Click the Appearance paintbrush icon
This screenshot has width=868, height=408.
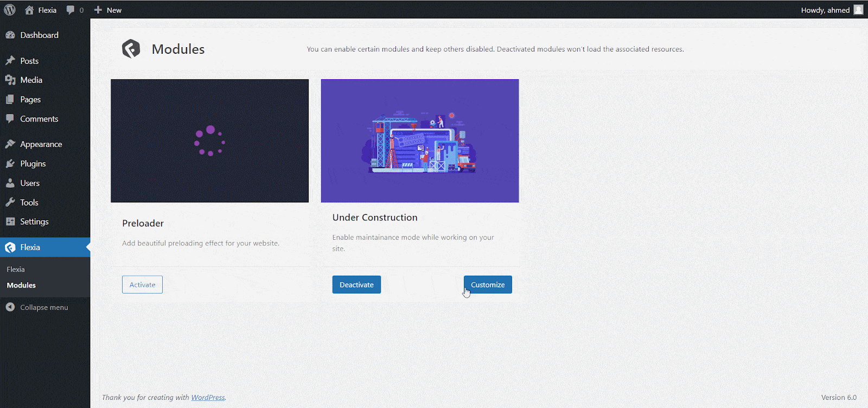10,144
